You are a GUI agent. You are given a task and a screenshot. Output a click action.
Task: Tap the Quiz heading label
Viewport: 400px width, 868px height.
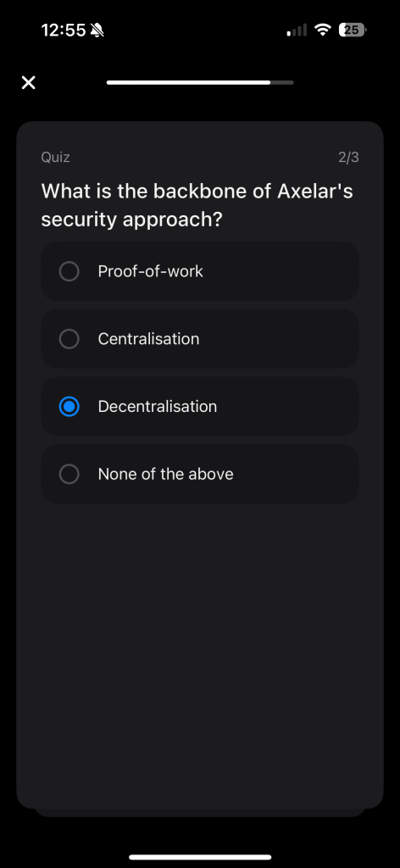coord(55,157)
